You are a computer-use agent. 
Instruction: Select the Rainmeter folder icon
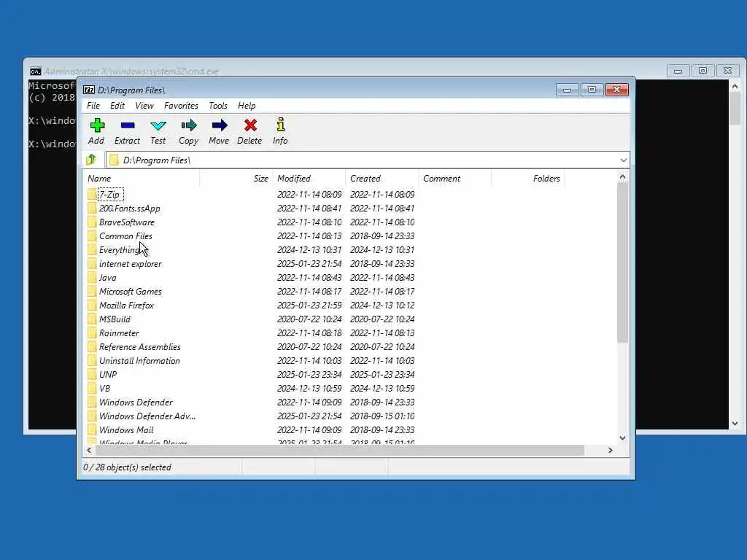[92, 332]
